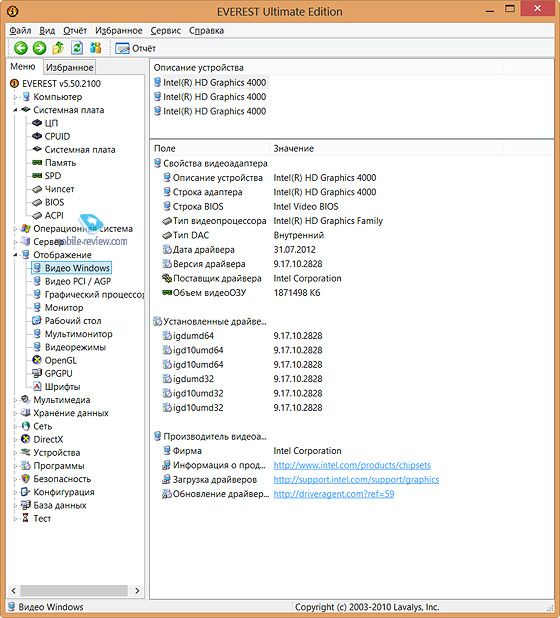Click the Описание устройства column header
The width and height of the screenshot is (560, 618).
tap(326, 68)
